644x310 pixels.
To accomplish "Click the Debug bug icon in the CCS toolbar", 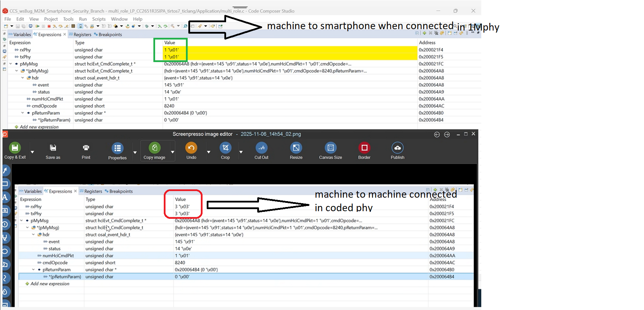I will (x=147, y=26).
